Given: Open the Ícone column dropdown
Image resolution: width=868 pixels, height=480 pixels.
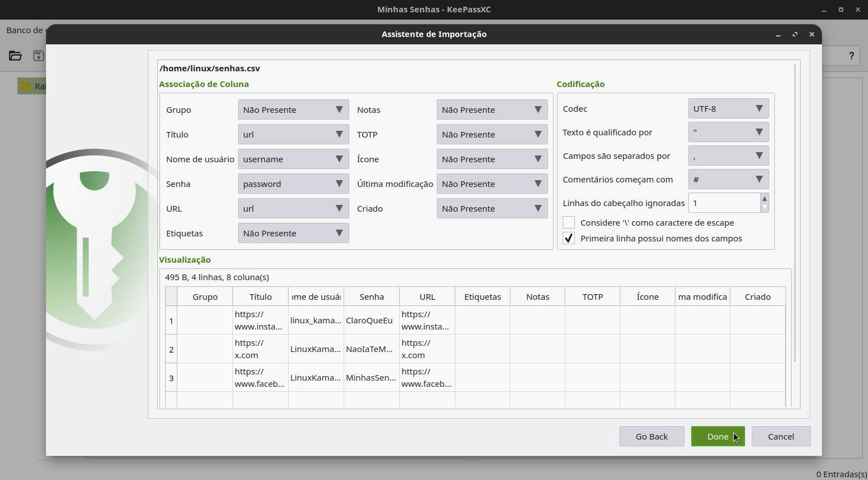Looking at the screenshot, I should pyautogui.click(x=492, y=159).
